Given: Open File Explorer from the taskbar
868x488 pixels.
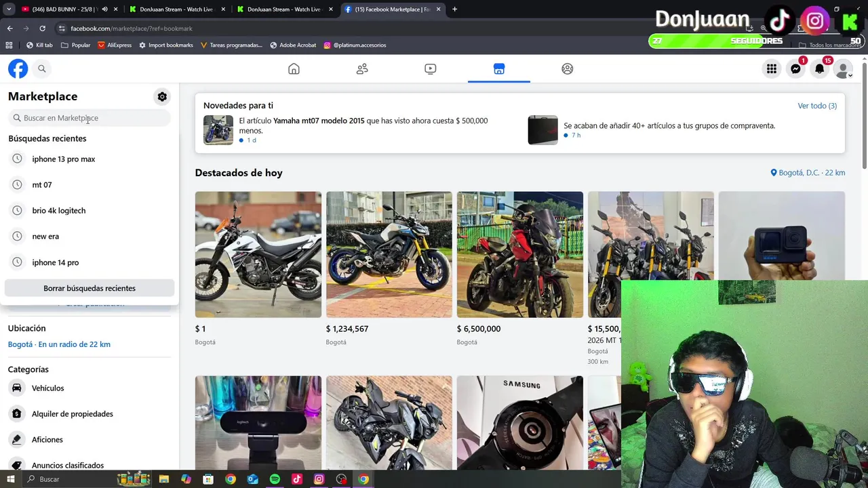Looking at the screenshot, I should click(163, 479).
